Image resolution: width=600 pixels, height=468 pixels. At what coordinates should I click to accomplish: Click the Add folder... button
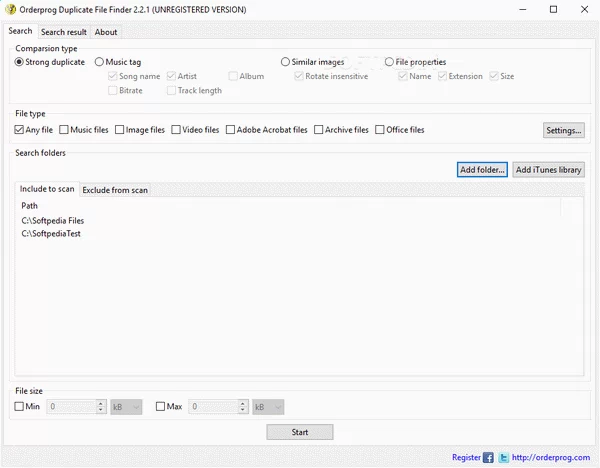pos(482,170)
